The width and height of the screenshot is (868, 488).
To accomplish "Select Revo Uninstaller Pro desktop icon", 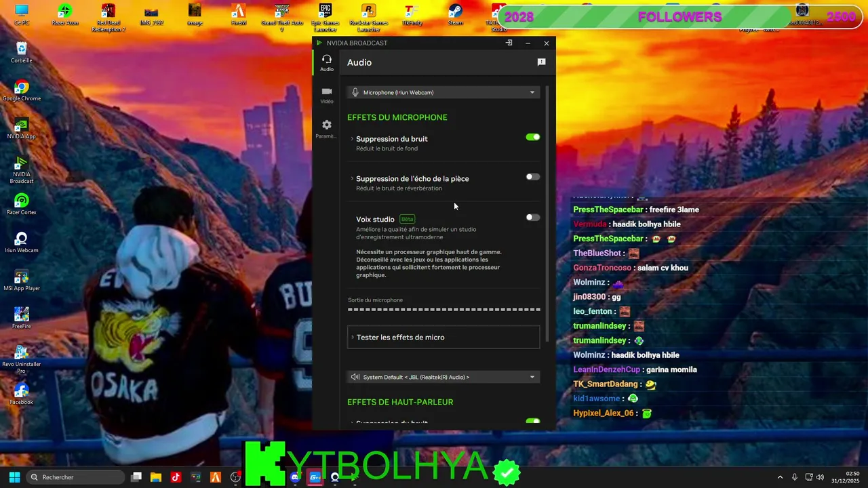I will pos(22,359).
